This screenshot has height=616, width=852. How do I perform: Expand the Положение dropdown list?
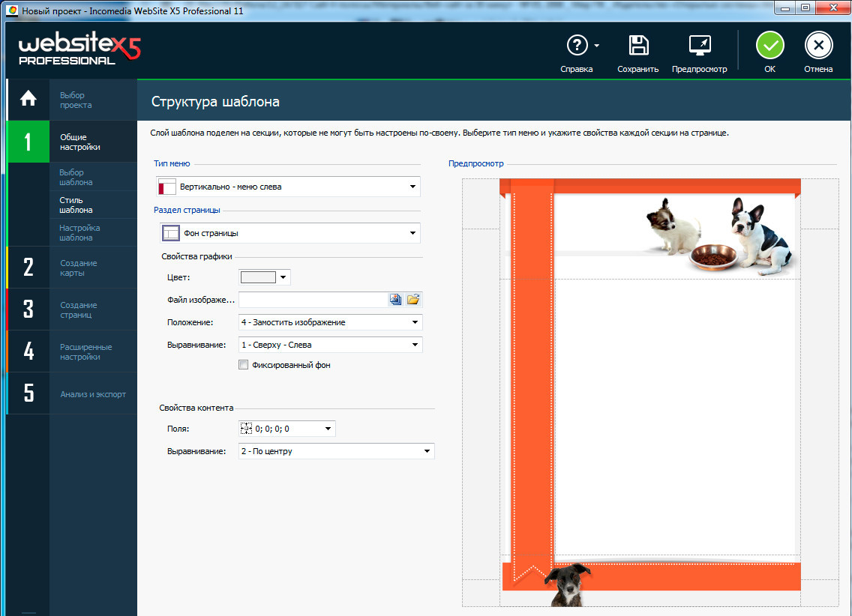[330, 322]
